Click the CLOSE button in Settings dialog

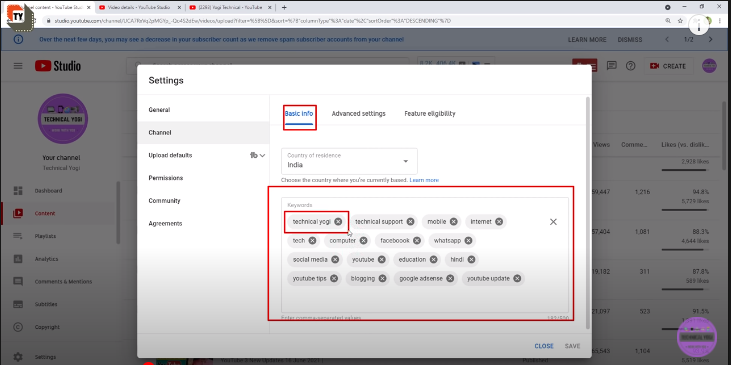click(x=544, y=346)
